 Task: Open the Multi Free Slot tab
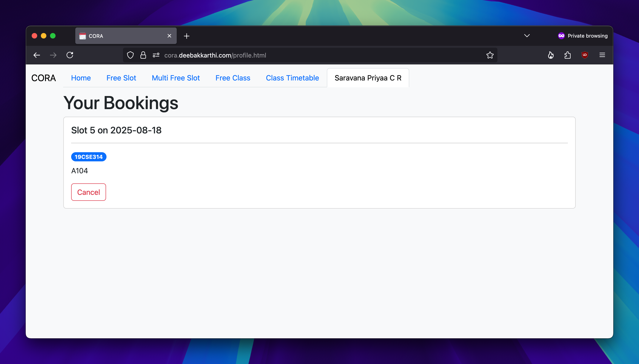176,78
